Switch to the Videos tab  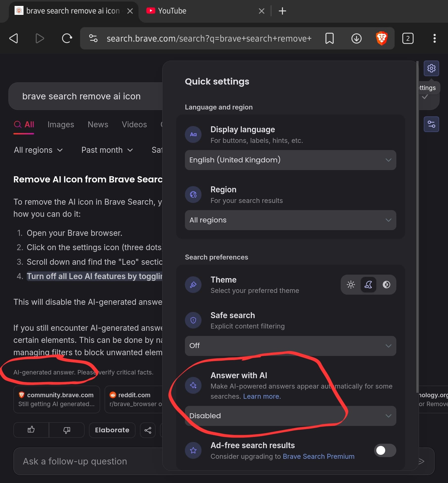pyautogui.click(x=134, y=125)
